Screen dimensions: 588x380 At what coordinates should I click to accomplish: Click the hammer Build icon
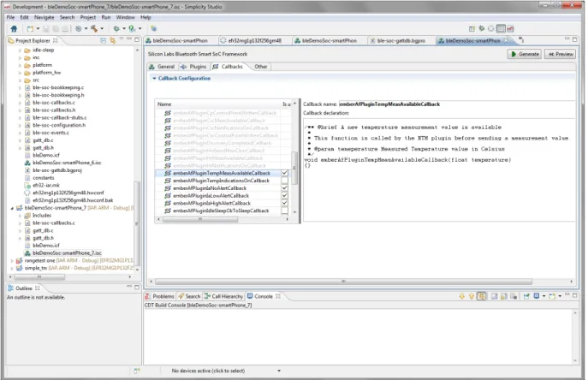(x=94, y=28)
